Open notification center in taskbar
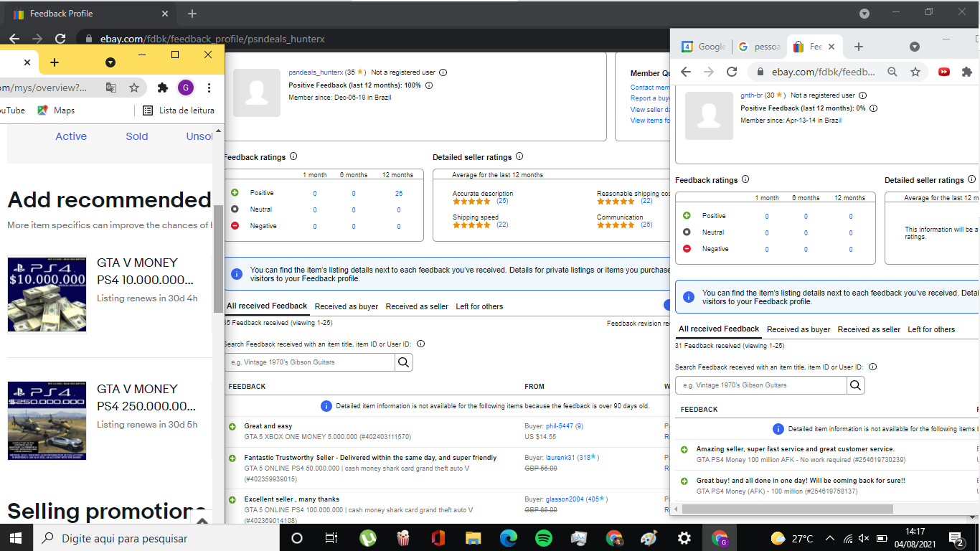The image size is (980, 551). coord(956,537)
